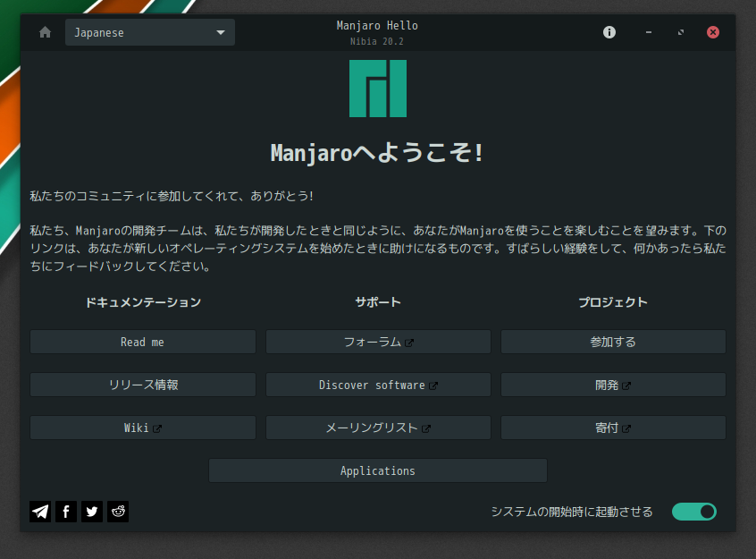Image resolution: width=756 pixels, height=559 pixels.
Task: Open the 寄付 donate link
Action: point(613,428)
